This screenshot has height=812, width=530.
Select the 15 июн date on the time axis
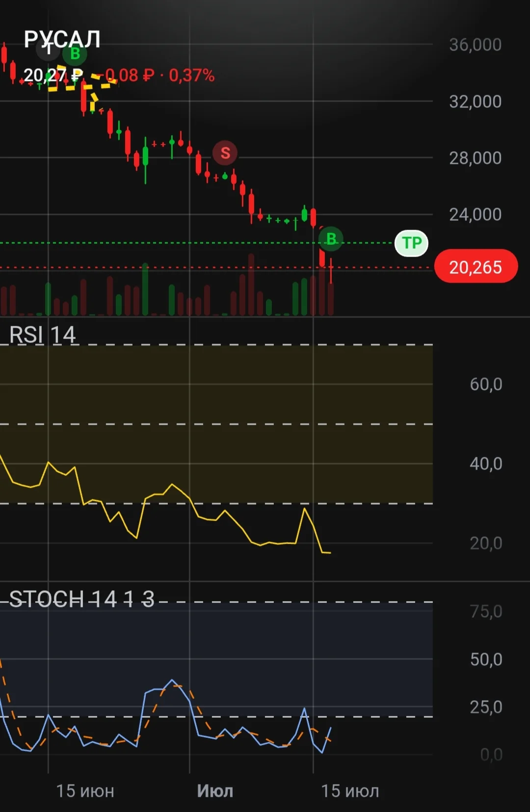pos(85,791)
